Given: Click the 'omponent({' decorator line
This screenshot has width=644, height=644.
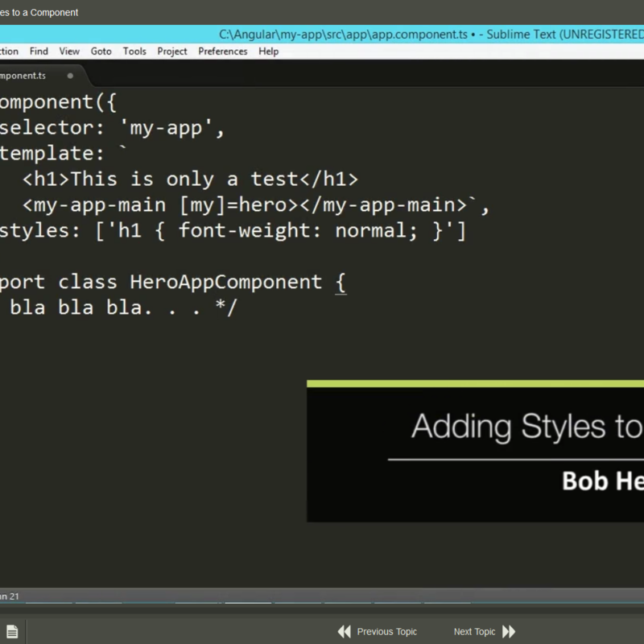Looking at the screenshot, I should point(58,102).
